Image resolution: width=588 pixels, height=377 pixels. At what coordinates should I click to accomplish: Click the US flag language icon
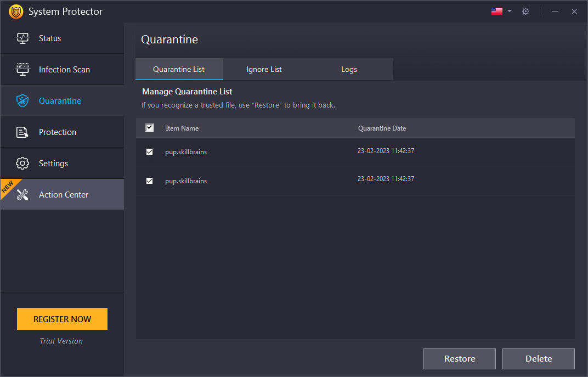[x=496, y=10]
